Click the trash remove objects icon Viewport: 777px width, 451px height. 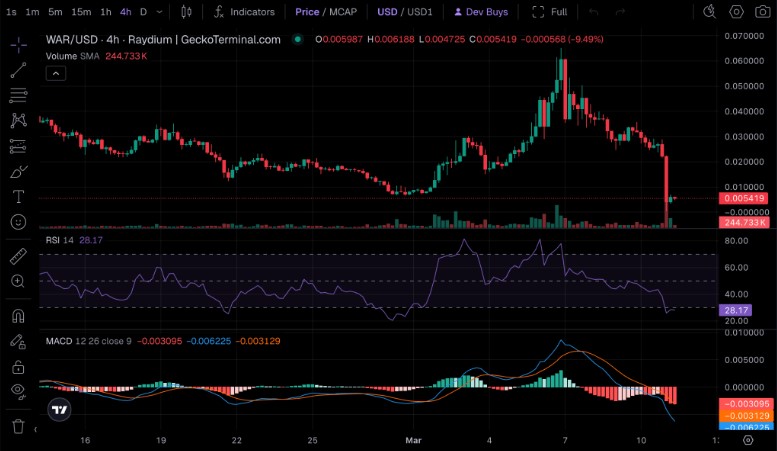[x=18, y=426]
